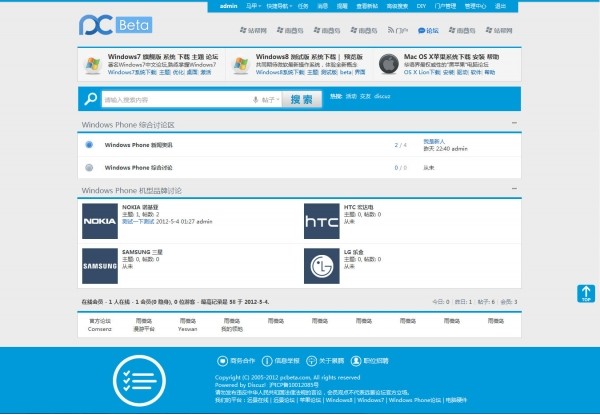Image resolution: width=600 pixels, height=415 pixels.
Task: Open the NOKIA forum logo
Action: (100, 221)
